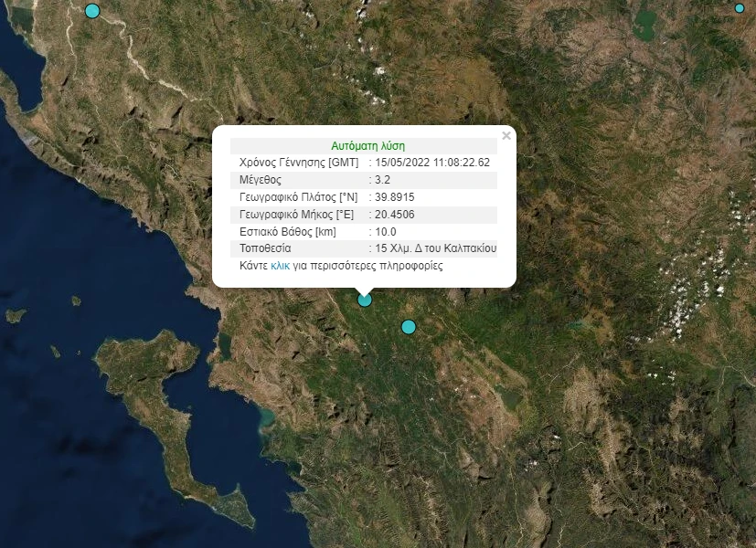This screenshot has width=756, height=548.
Task: Select the small earthquake marker at top-right edge
Action: tap(740, 8)
